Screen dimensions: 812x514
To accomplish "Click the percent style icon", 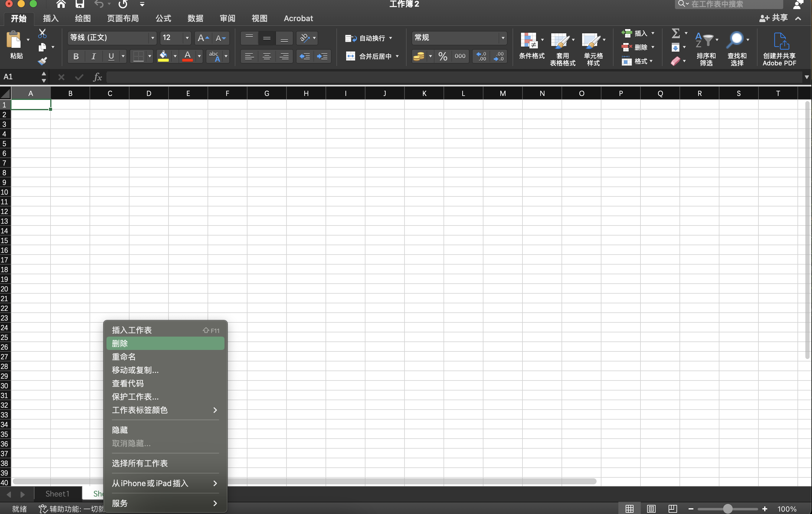I will [443, 56].
